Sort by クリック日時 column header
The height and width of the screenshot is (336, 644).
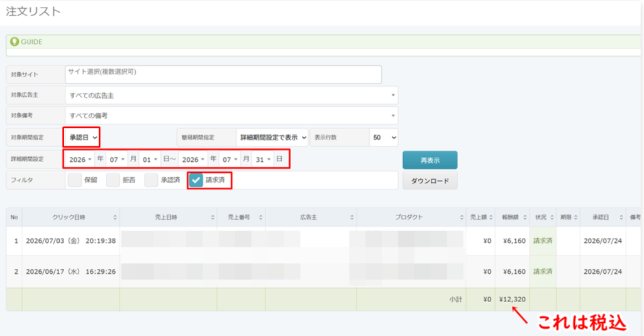click(70, 217)
